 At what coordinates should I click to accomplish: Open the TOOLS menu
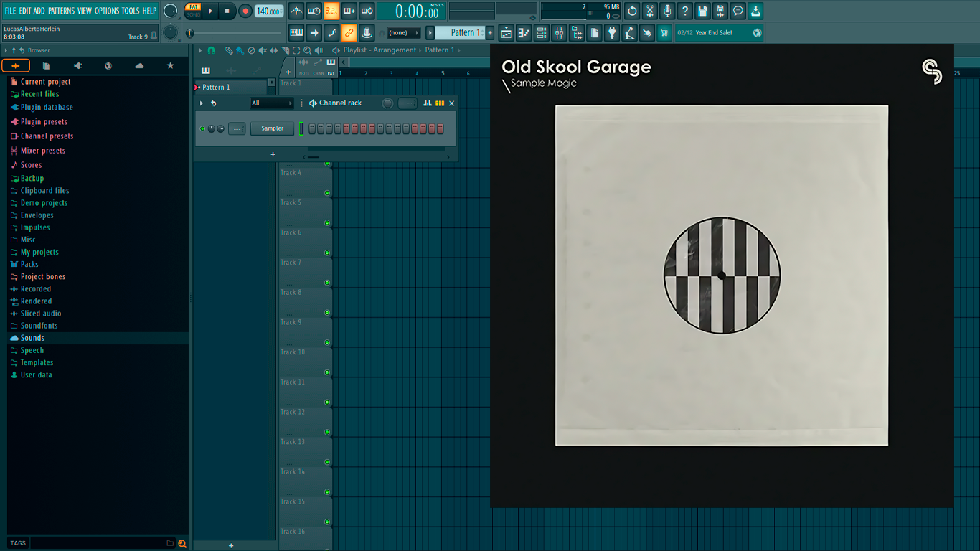[131, 11]
